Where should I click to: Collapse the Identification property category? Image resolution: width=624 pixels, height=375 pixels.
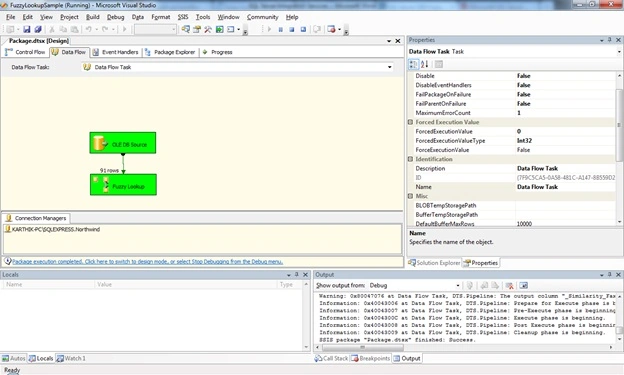410,159
